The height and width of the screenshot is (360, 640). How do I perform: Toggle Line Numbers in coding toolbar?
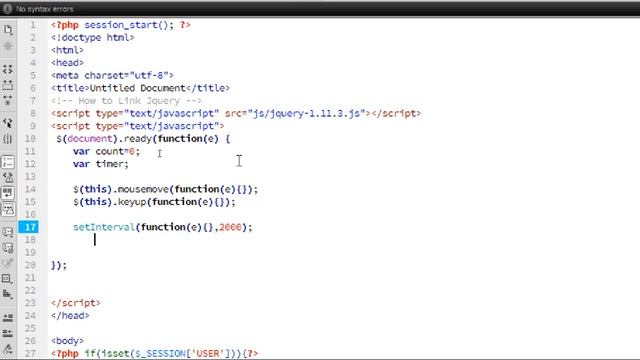[8, 162]
